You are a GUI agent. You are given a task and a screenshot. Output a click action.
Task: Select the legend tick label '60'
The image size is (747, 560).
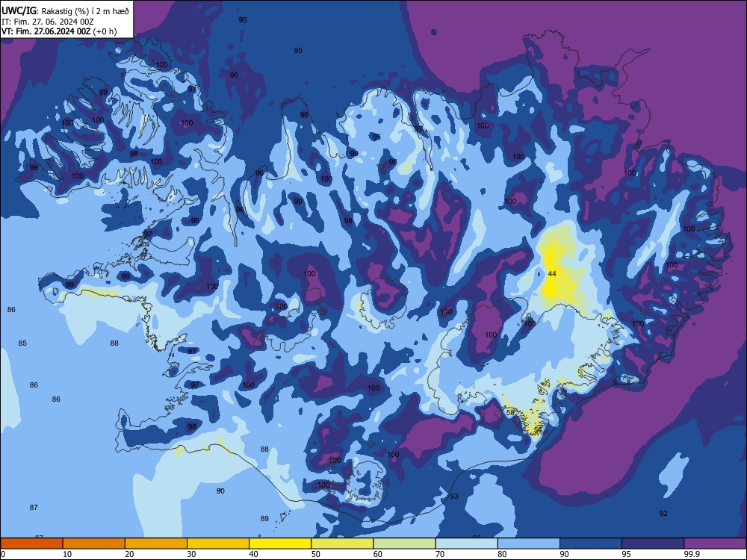378,554
